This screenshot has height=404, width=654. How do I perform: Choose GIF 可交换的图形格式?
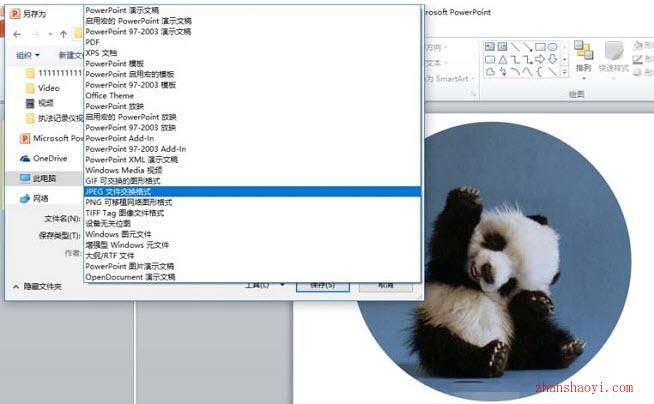click(252, 181)
